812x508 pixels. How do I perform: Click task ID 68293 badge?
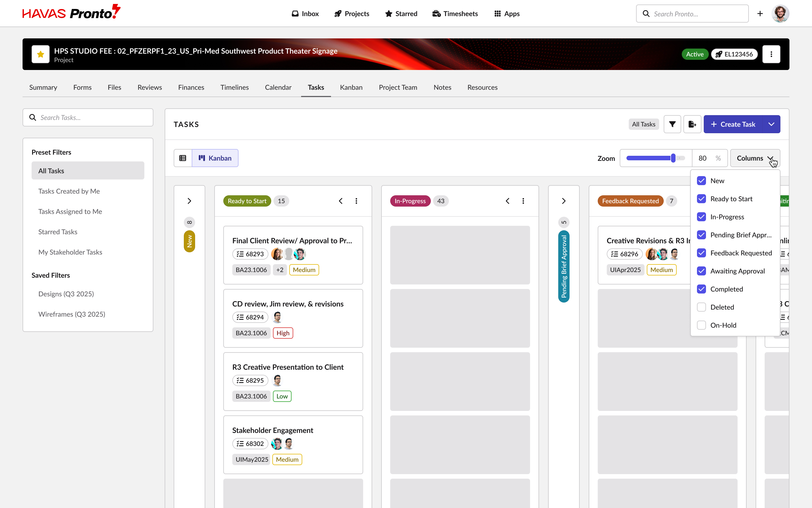point(250,254)
